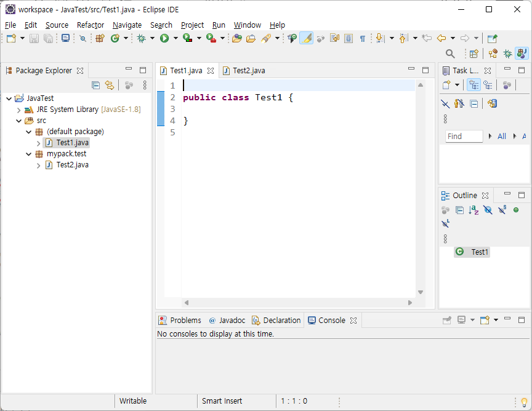Collapse the (default package) node
Screen dimensions: 532x411
coord(29,132)
